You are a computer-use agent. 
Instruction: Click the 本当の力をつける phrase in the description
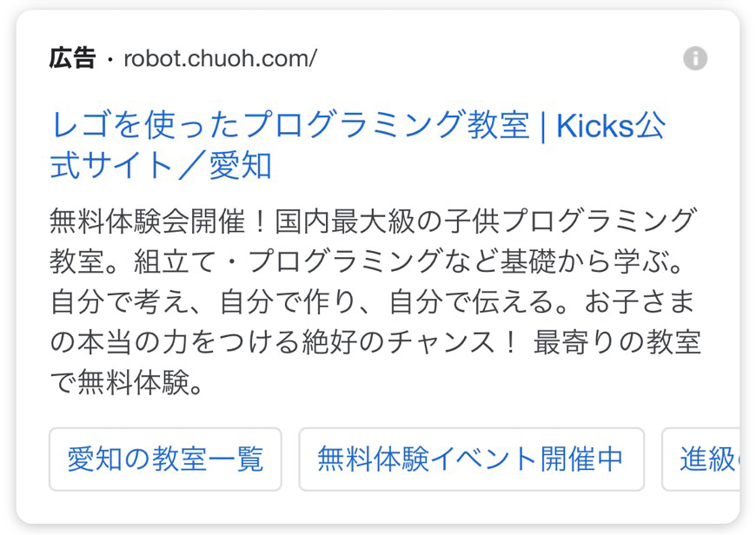pos(189,343)
